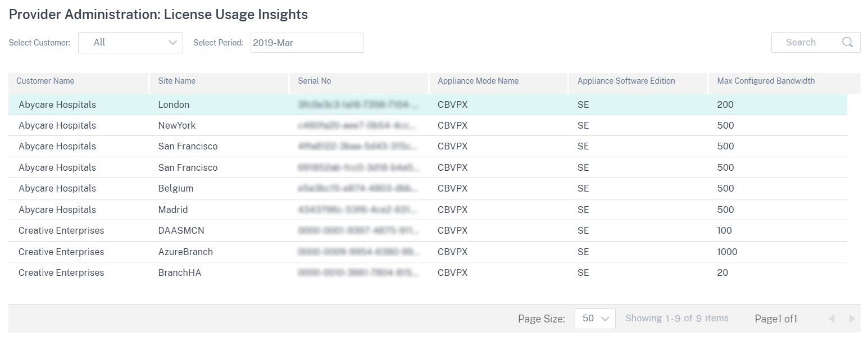This screenshot has width=868, height=341.
Task: Select the Madrid site cell
Action: pos(173,210)
